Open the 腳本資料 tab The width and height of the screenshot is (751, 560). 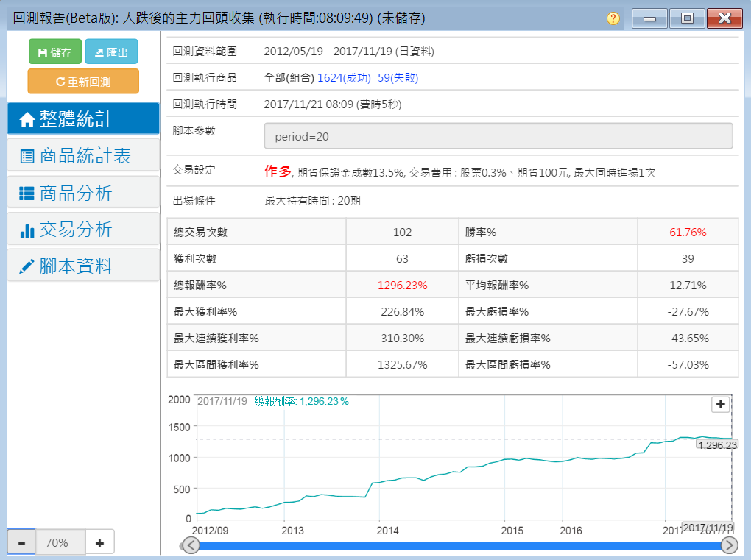83,266
